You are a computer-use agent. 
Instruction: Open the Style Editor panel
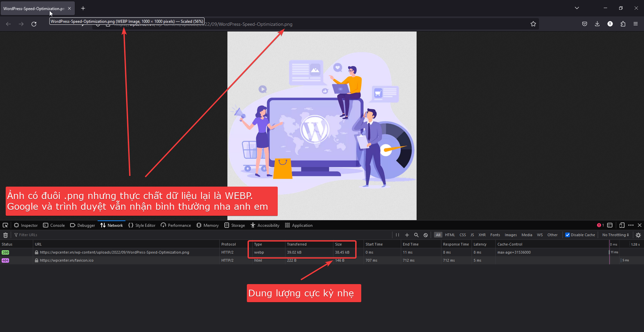pyautogui.click(x=142, y=225)
